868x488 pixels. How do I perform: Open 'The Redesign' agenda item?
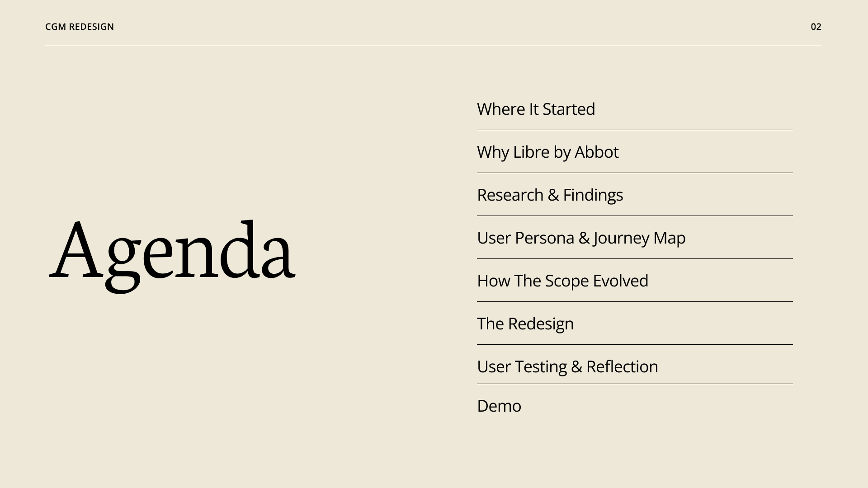click(525, 324)
